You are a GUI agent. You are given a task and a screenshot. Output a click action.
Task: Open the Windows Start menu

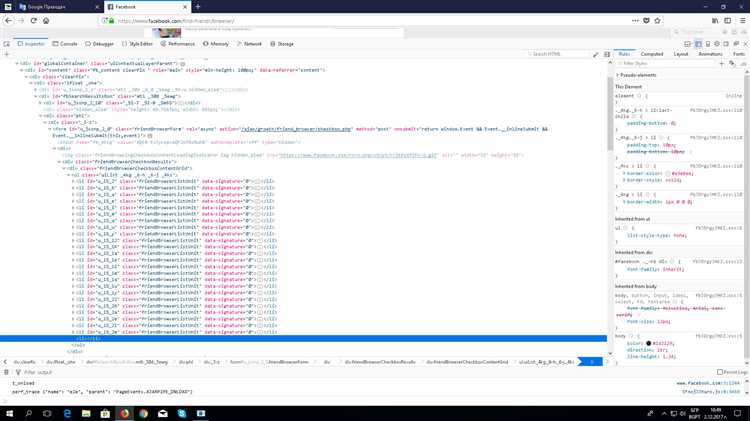9,413
